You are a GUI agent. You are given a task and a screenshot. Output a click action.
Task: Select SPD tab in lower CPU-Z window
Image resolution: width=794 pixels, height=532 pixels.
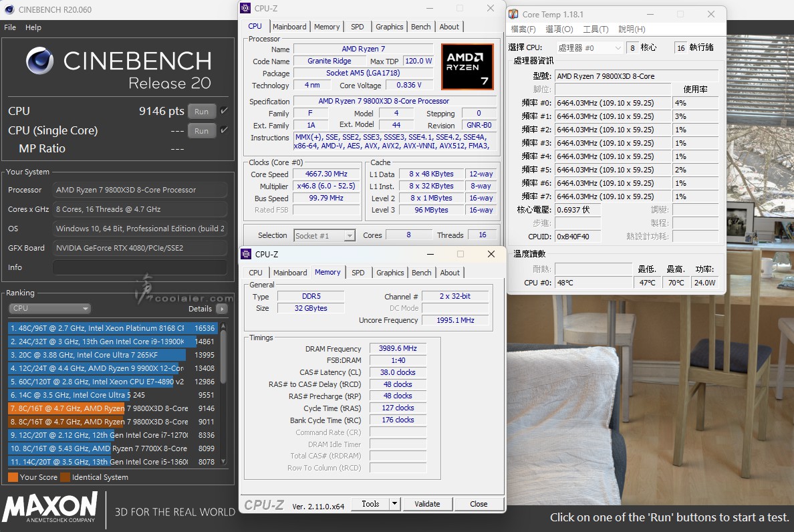(358, 273)
